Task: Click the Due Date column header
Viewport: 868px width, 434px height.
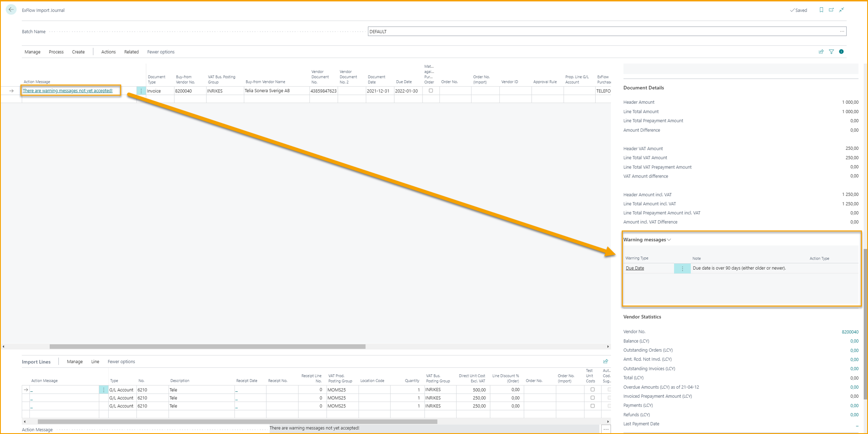Action: pyautogui.click(x=404, y=82)
